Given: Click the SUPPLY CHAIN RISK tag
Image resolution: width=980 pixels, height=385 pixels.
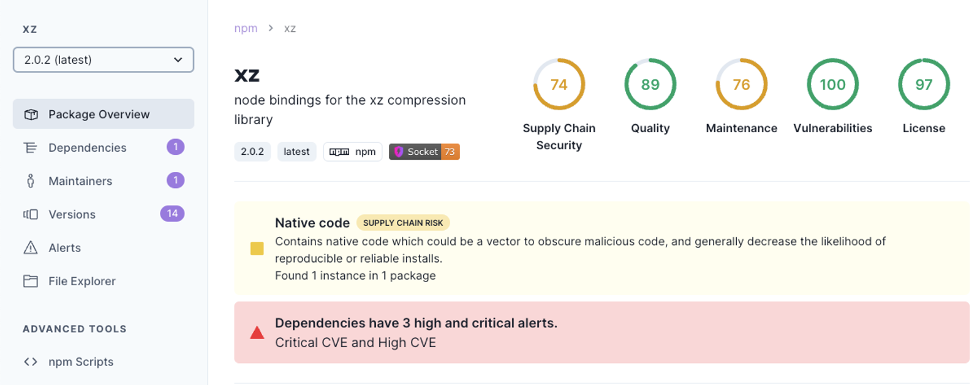Looking at the screenshot, I should [403, 223].
